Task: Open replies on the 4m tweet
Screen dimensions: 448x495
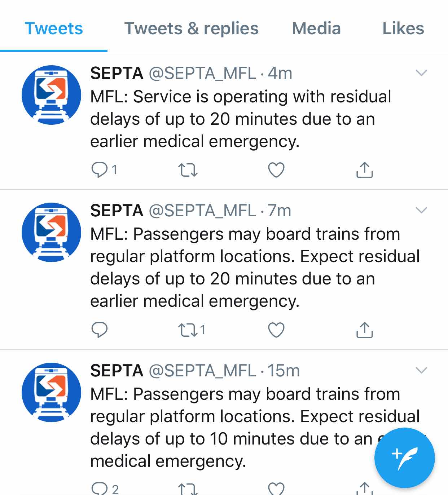Action: click(104, 170)
